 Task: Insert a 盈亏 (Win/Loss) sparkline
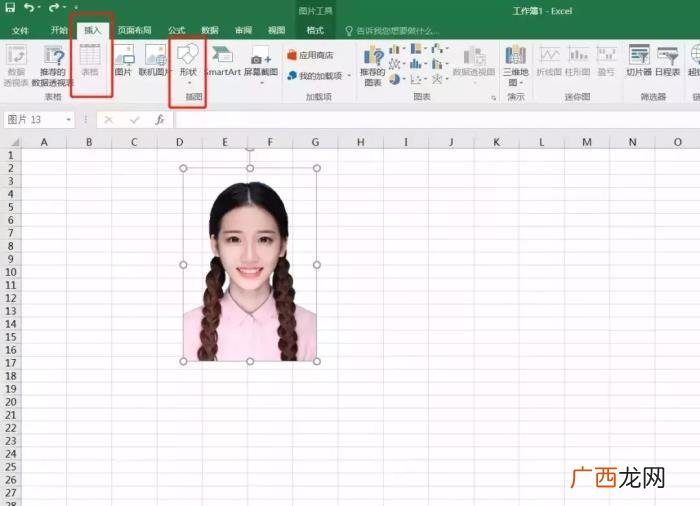click(x=606, y=61)
